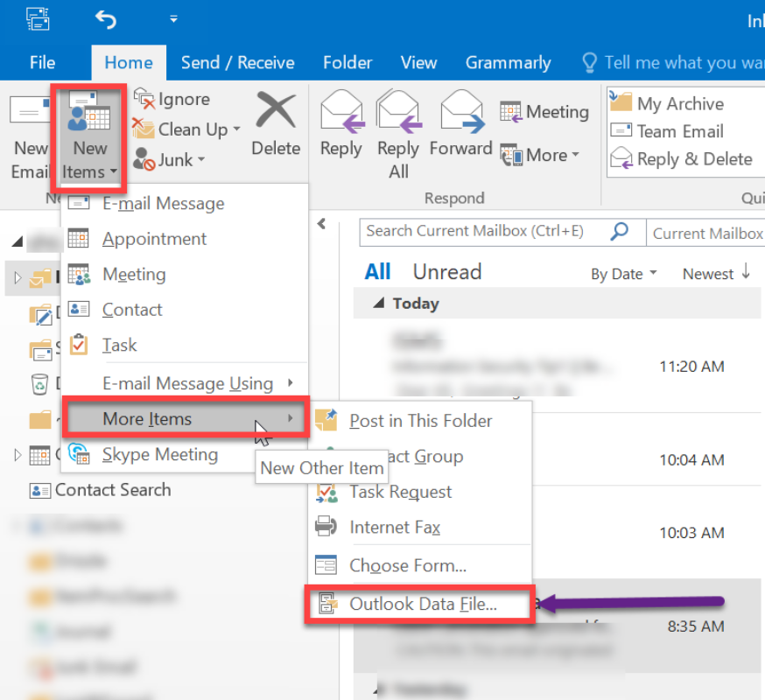Screen dimensions: 765x700
Task: Click the Send/Receive All Folders quick access icon
Action: coord(38,19)
